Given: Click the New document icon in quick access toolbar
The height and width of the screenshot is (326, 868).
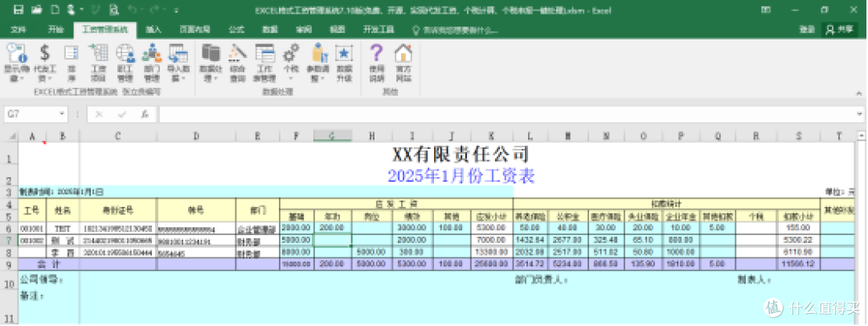Looking at the screenshot, I should (x=55, y=10).
